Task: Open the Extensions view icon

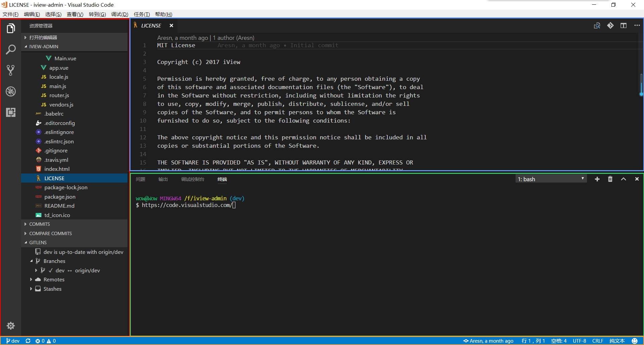Action: point(11,112)
